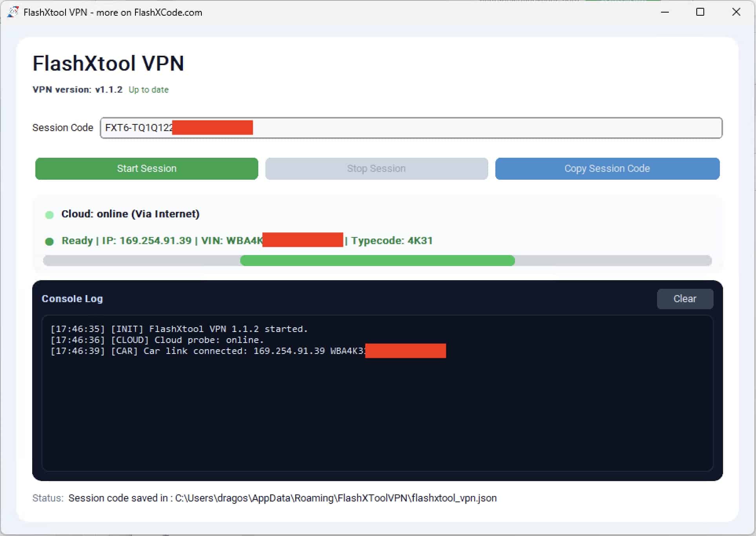Click the Typecode: 4K31 status text
This screenshot has height=536, width=756.
[x=392, y=241]
